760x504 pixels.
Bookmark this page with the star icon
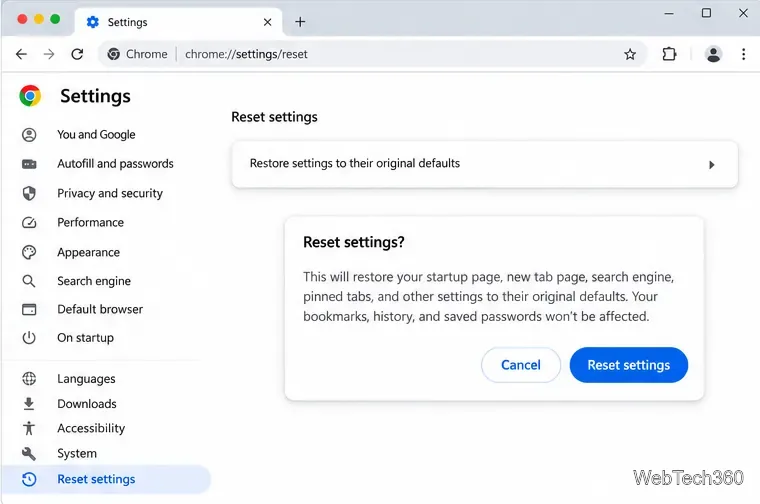[630, 54]
